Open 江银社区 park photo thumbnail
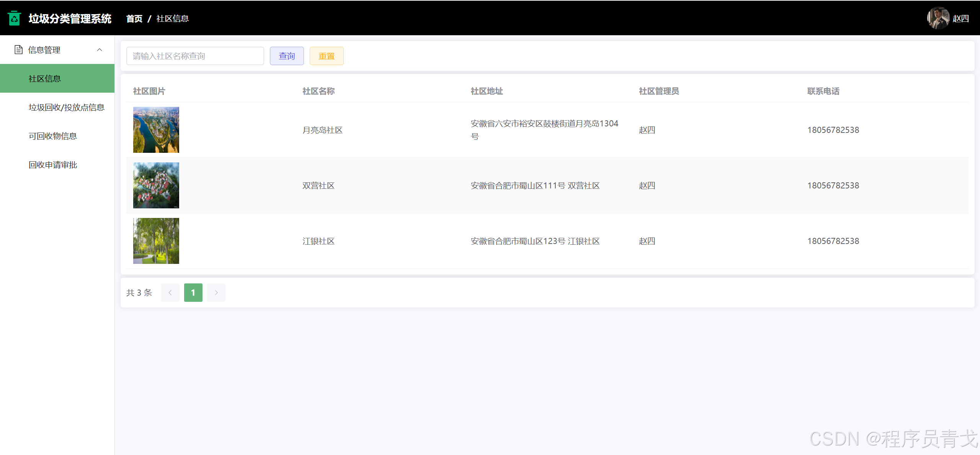 [156, 241]
